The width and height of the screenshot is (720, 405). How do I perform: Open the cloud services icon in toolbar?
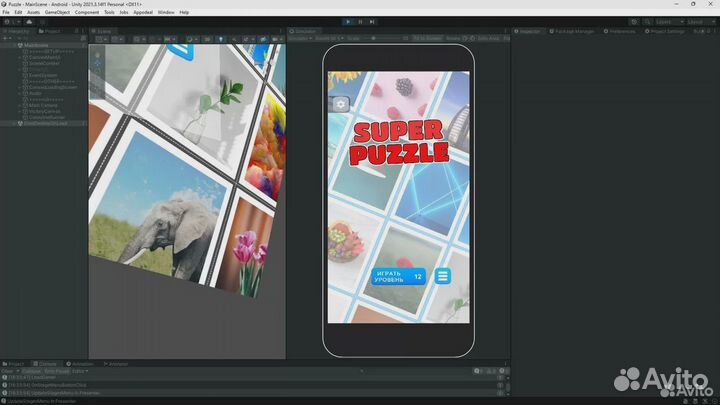[29, 22]
